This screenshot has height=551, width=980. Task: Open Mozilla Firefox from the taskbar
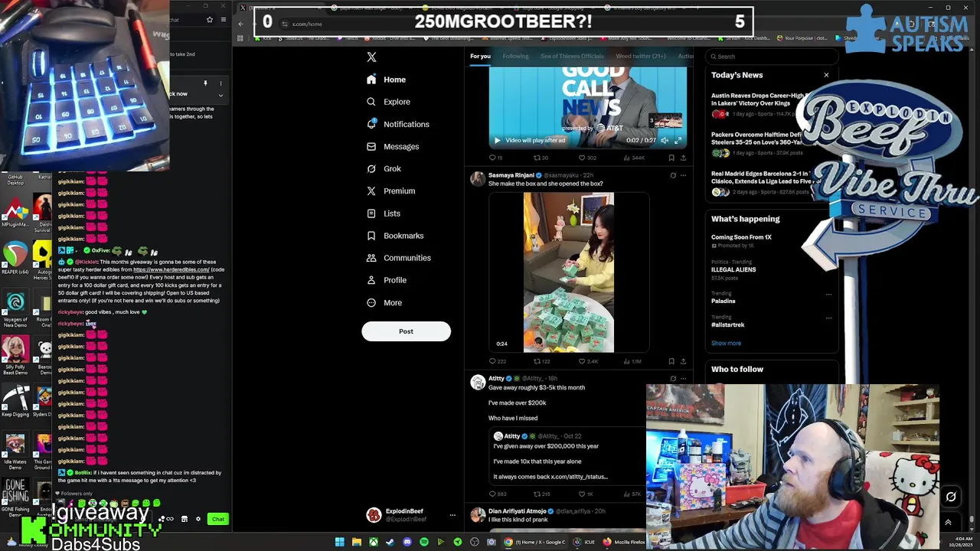[x=625, y=542]
